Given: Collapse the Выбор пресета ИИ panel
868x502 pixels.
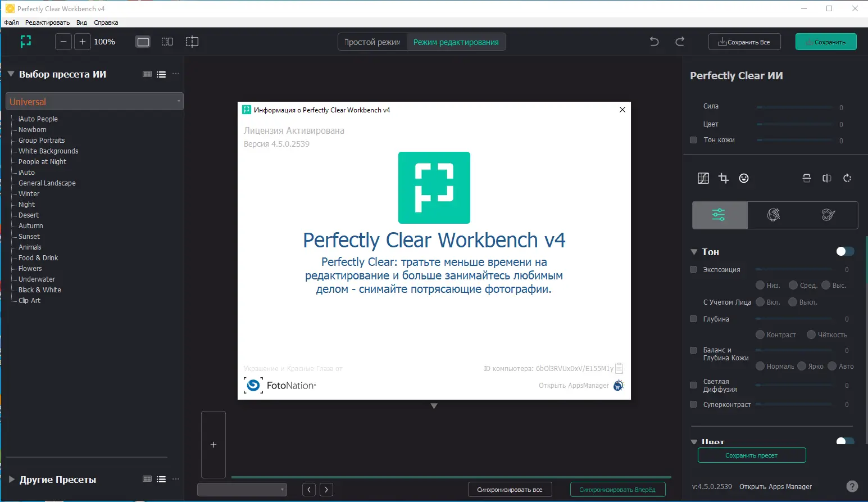Looking at the screenshot, I should tap(10, 74).
